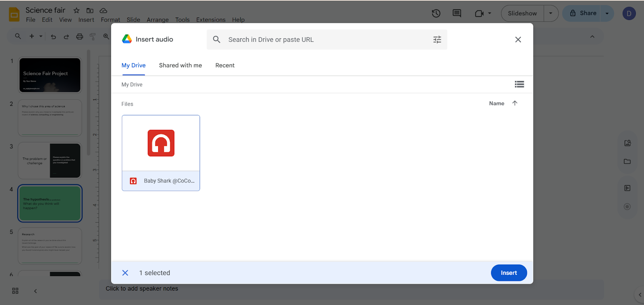644x305 pixels.
Task: Switch to Shared with me tab
Action: tap(180, 66)
